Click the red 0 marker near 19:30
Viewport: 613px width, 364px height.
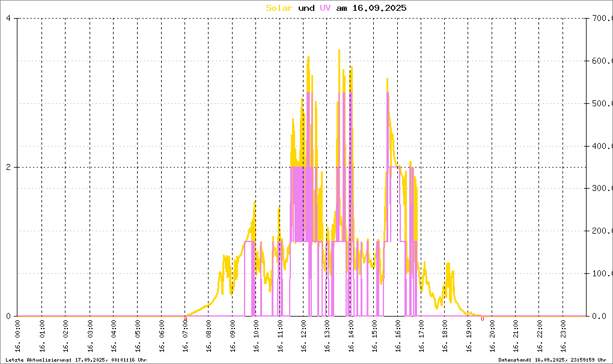[x=483, y=319]
